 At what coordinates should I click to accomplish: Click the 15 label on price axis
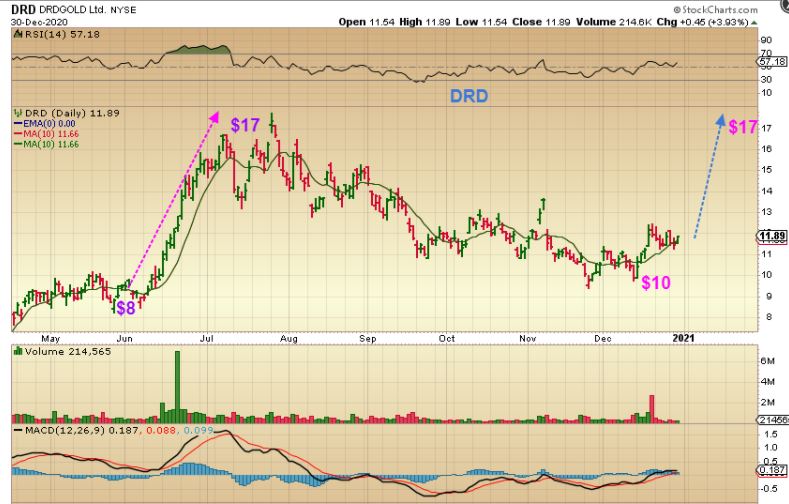point(766,170)
